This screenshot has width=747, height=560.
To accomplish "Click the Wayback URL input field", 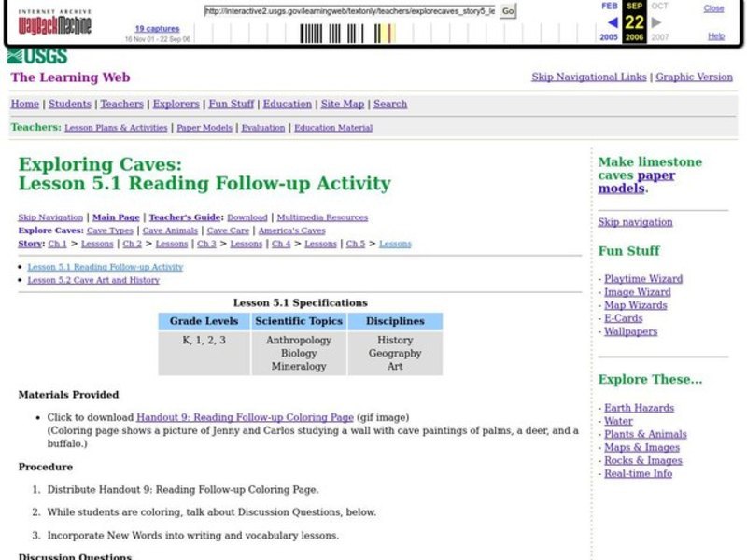I will [x=350, y=11].
